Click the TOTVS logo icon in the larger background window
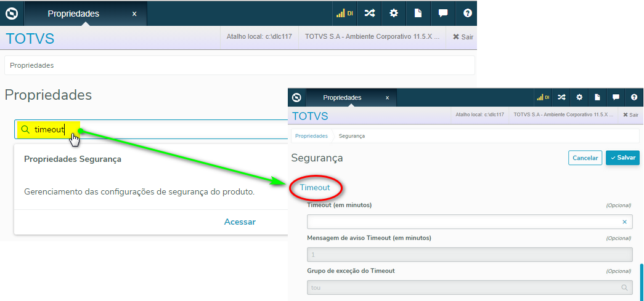 pos(12,13)
